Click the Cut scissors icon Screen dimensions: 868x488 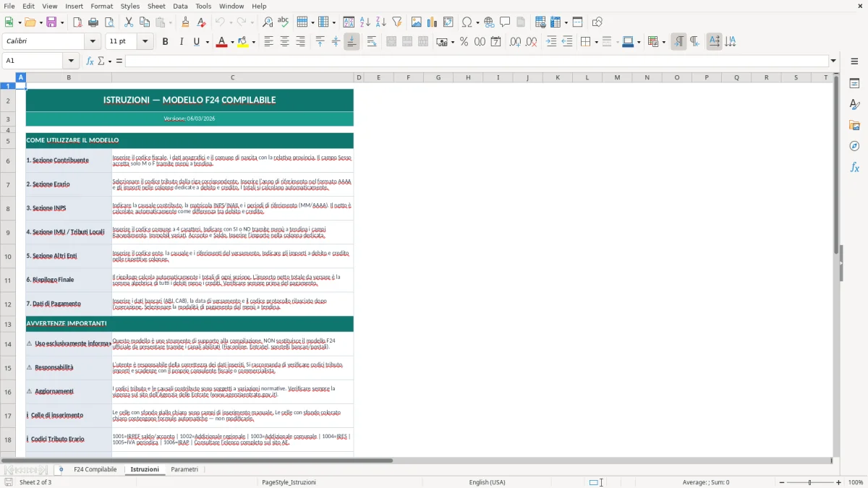pyautogui.click(x=129, y=22)
